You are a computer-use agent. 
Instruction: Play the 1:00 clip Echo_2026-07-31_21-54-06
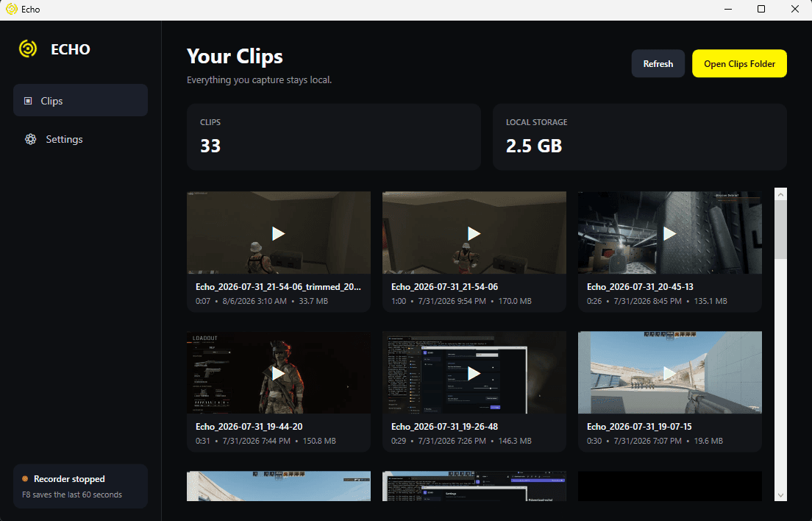click(x=474, y=233)
